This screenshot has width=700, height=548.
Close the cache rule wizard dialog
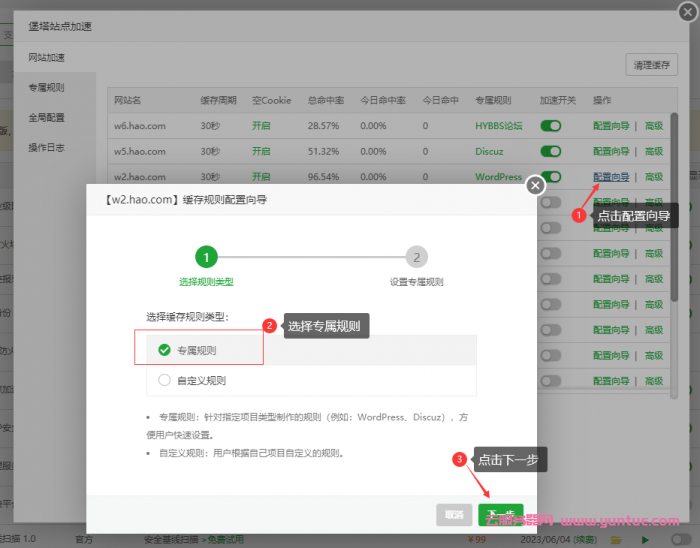click(x=536, y=185)
